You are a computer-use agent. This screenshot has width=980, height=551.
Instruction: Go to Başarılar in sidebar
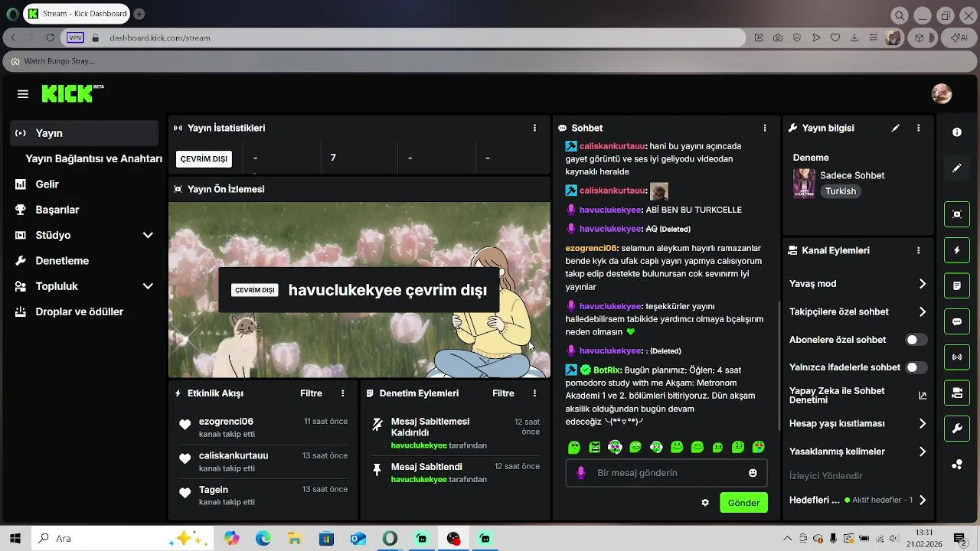coord(57,210)
